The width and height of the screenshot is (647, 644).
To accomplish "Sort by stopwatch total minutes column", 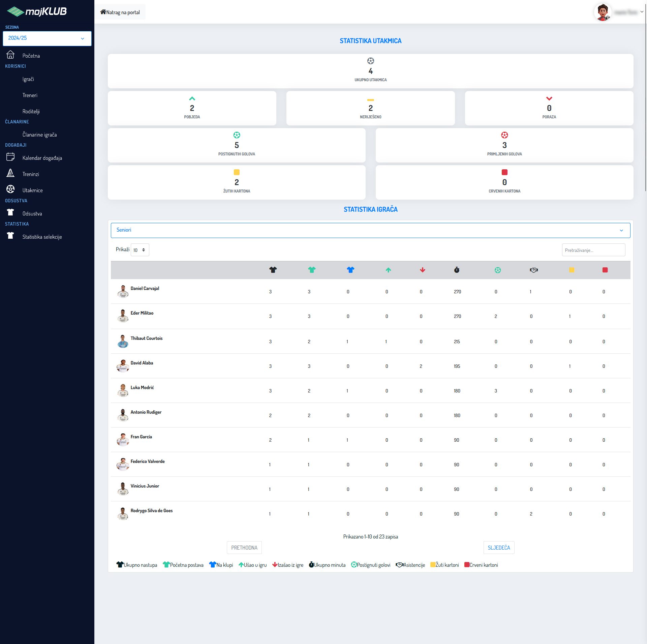I will point(457,270).
